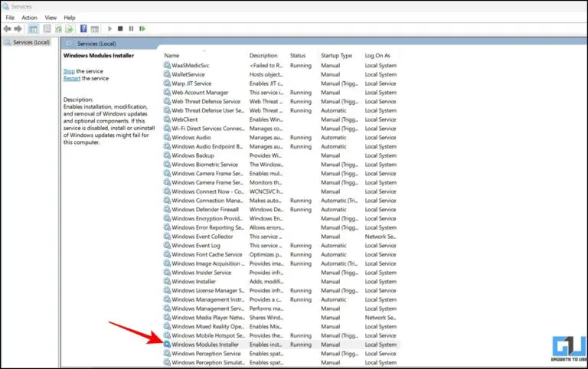Sort by the Status column header
The width and height of the screenshot is (588, 369).
pyautogui.click(x=297, y=56)
